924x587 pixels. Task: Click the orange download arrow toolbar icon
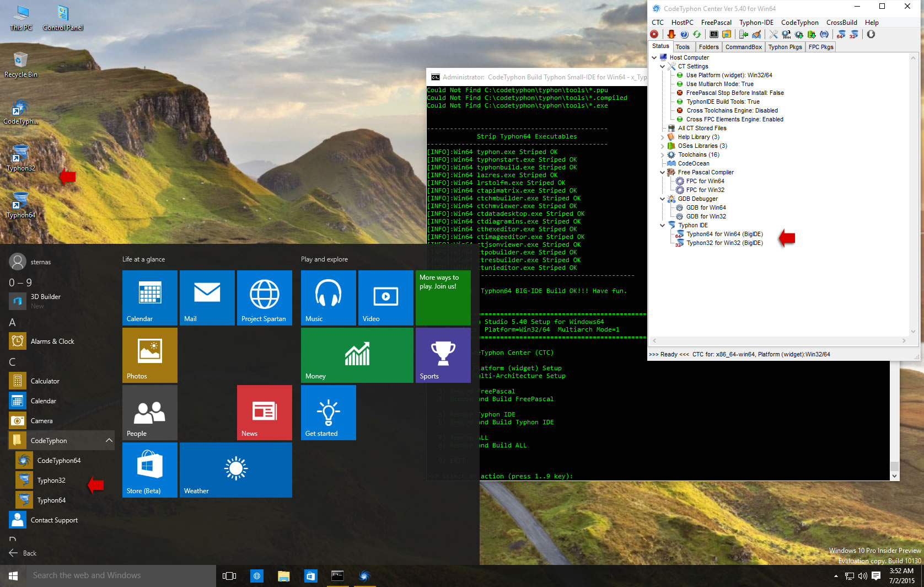671,34
